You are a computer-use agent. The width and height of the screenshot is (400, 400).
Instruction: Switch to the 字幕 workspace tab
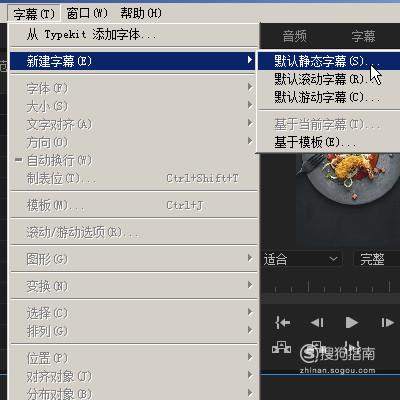coord(363,36)
